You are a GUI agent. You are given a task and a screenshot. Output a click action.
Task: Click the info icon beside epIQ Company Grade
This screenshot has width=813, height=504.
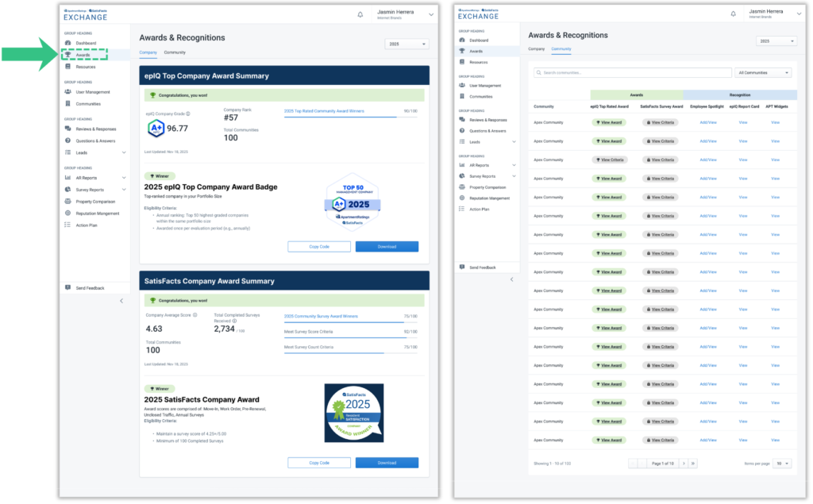click(x=188, y=113)
